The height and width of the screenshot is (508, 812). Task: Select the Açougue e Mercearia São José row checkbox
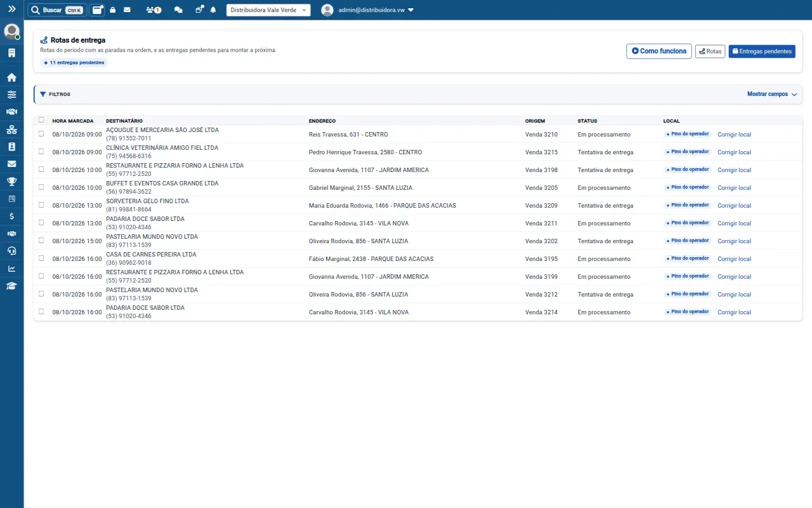tap(41, 134)
